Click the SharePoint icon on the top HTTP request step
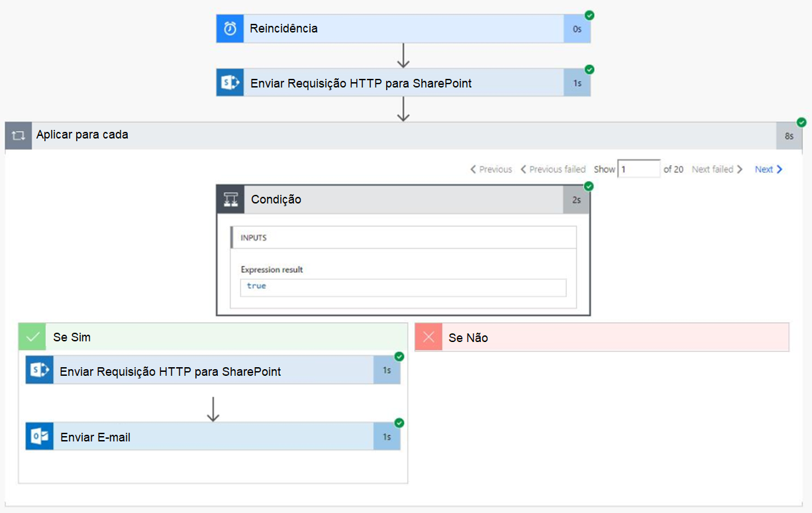This screenshot has width=812, height=513. click(x=230, y=83)
